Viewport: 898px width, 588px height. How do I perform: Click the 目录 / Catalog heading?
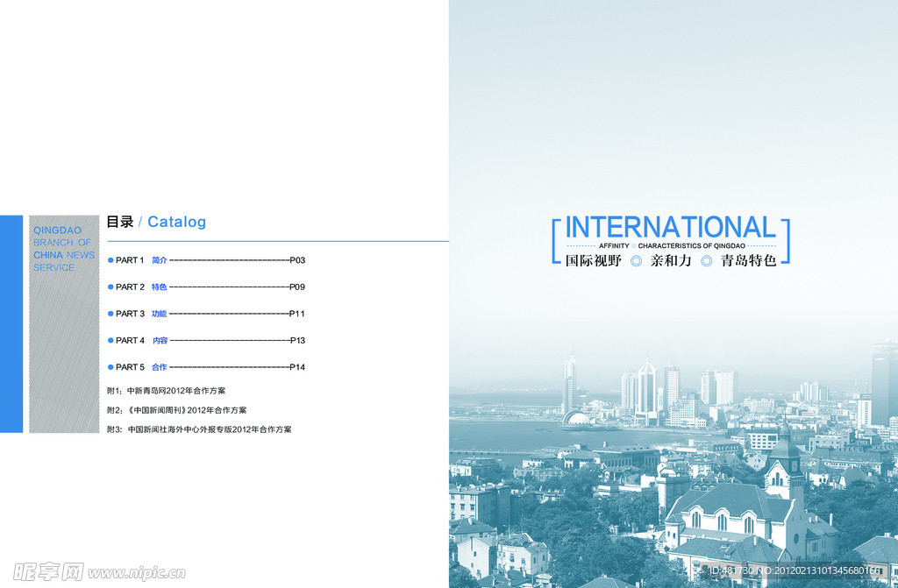(x=156, y=222)
